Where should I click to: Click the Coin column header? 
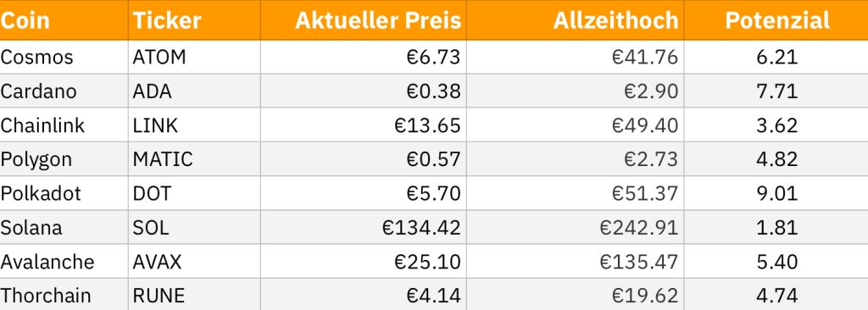pos(64,20)
